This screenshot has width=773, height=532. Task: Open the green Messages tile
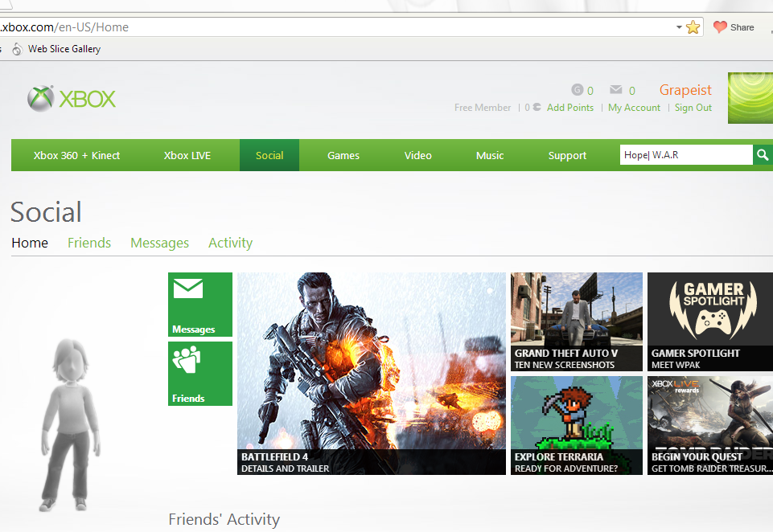[200, 305]
